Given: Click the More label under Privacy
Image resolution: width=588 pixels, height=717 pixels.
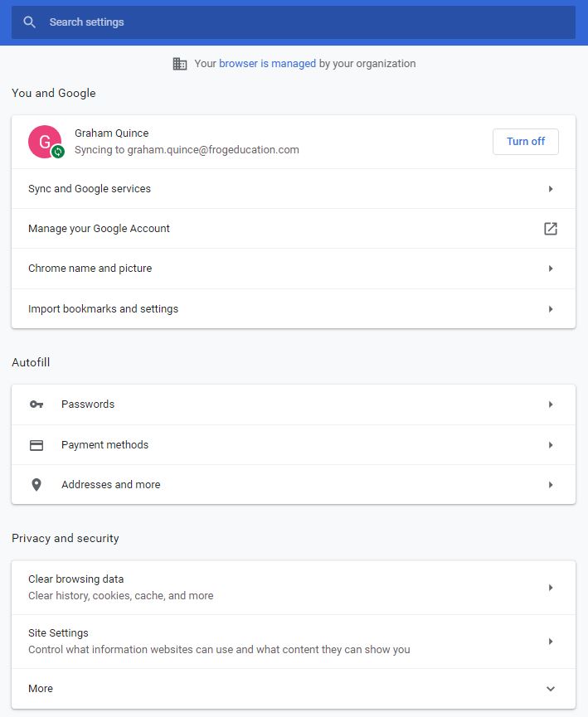Looking at the screenshot, I should pos(41,689).
